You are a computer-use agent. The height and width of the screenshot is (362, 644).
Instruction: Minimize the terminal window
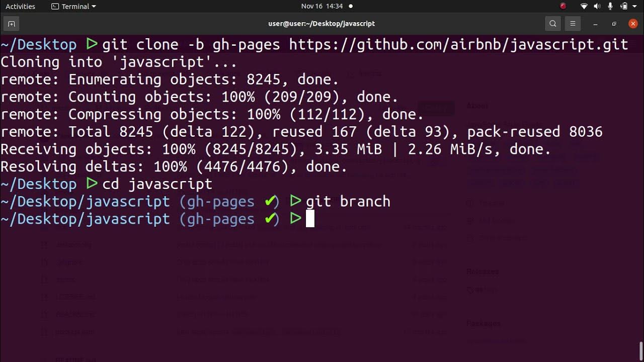(x=595, y=24)
